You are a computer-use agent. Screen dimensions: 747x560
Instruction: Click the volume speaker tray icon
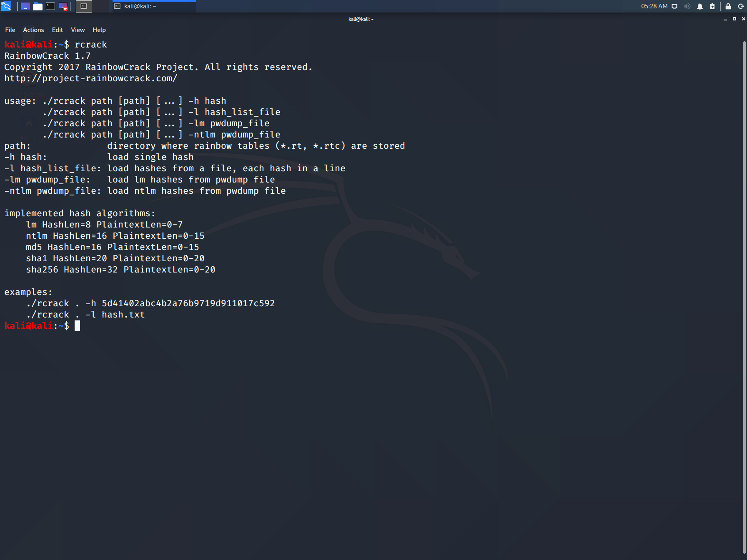[687, 6]
